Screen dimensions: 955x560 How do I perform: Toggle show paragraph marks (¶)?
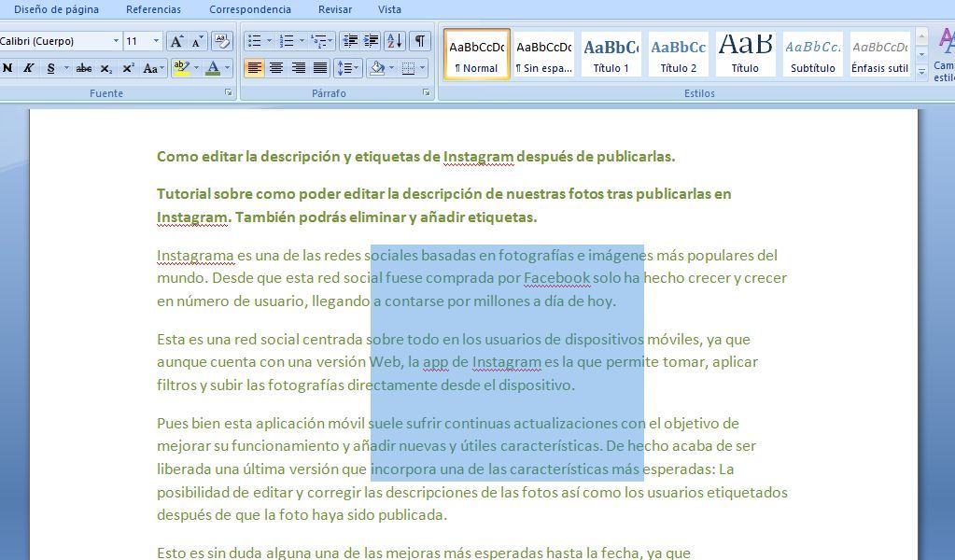point(420,41)
